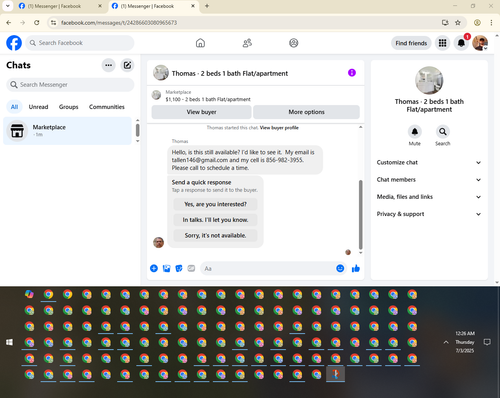This screenshot has height=398, width=500.
Task: Go back with the browser arrow
Action: pyautogui.click(x=9, y=23)
